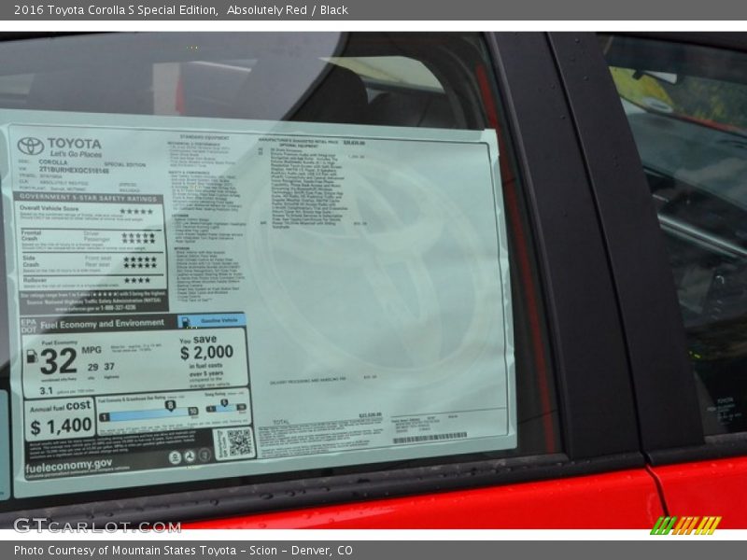Click the QR code on the fuel label
The image size is (747, 560).
(x=233, y=442)
